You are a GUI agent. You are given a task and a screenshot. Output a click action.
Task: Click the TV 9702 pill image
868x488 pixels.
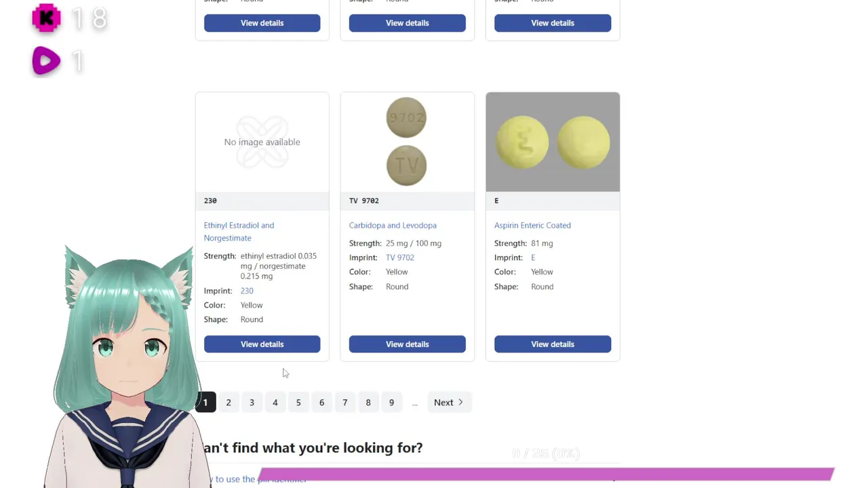tap(406, 142)
